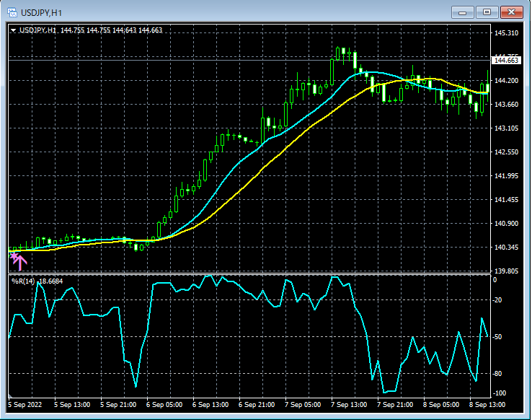This screenshot has width=532, height=420.
Task: Click the -20 level on indicator scale
Action: point(499,300)
